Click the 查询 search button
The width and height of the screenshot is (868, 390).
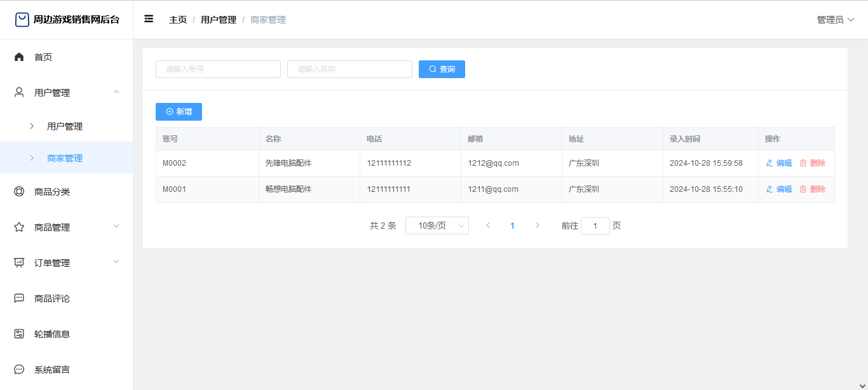[x=442, y=69]
